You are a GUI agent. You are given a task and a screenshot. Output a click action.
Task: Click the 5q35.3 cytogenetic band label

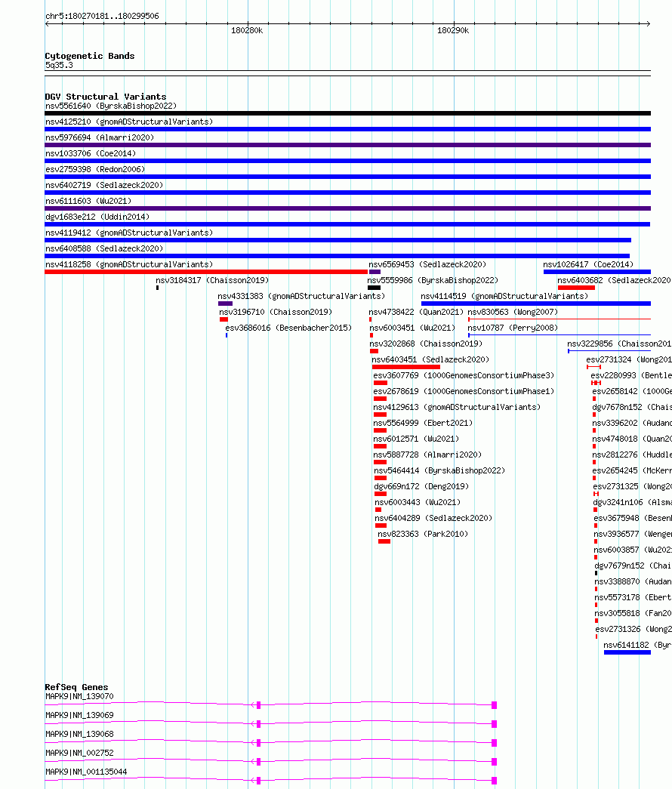coord(59,66)
